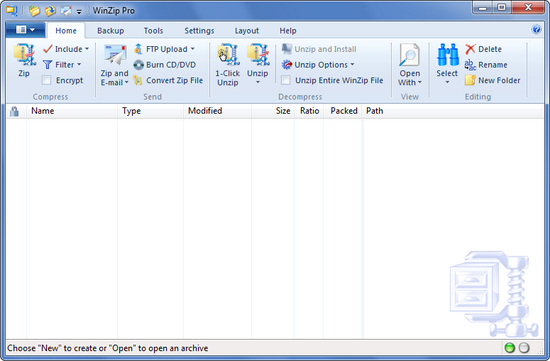Open the Zip and E-mail dropdown arrow
550x361 pixels.
point(126,82)
